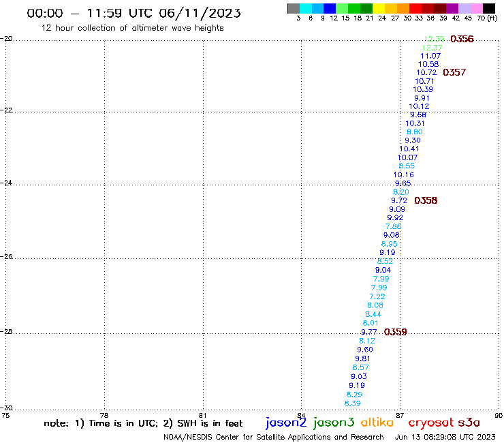Select the bright red legend color swatch
Screen dimensions: 504x443
click(415, 8)
